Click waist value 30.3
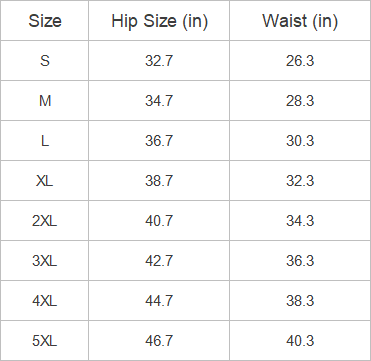The image size is (371, 361). coord(300,141)
